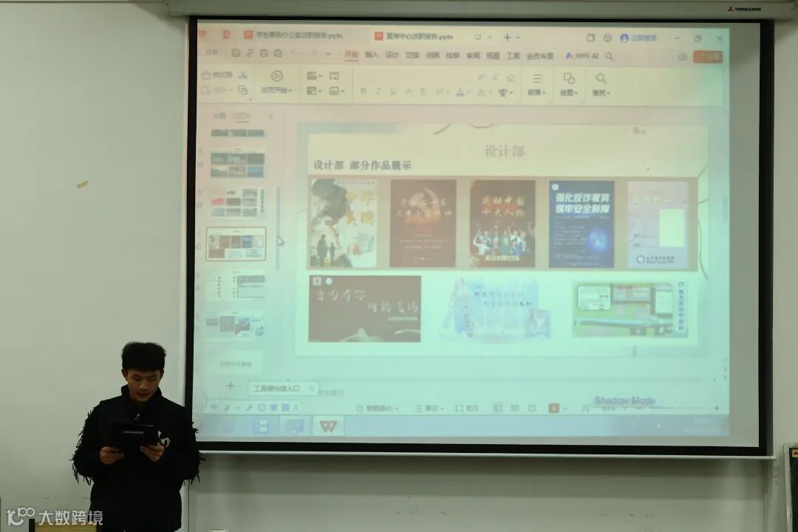Switch slide panel to 大纲 outline tab
The width and height of the screenshot is (798, 532).
(219, 115)
